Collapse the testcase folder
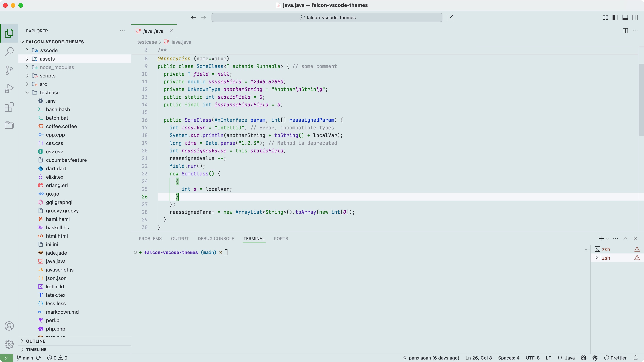Screen dimensions: 644x362 [49, 92]
